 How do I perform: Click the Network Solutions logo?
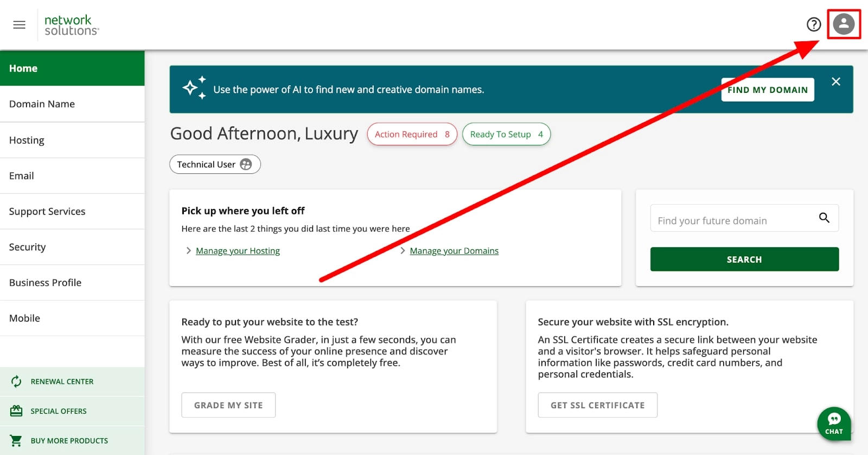(x=71, y=25)
